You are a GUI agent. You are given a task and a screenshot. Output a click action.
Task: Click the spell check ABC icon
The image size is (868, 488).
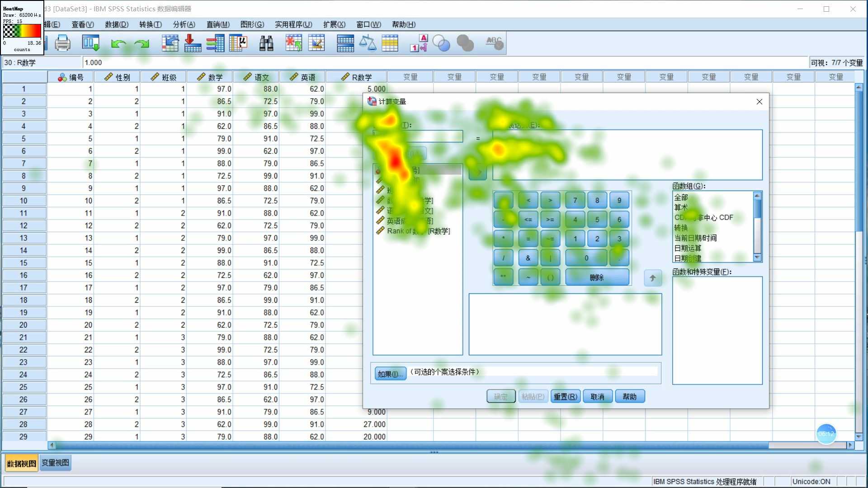click(494, 43)
